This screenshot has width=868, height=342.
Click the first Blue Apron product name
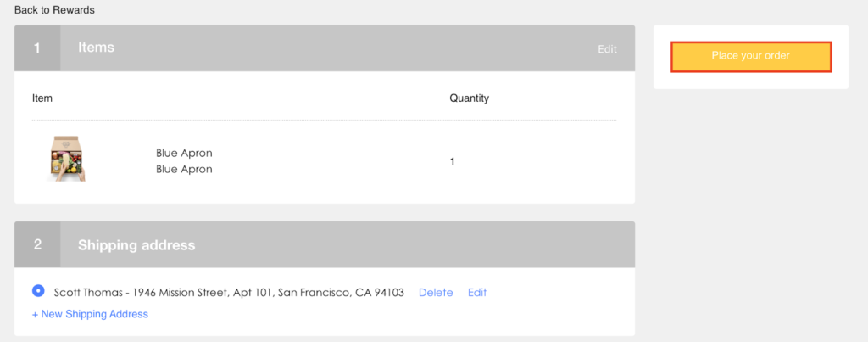click(184, 154)
